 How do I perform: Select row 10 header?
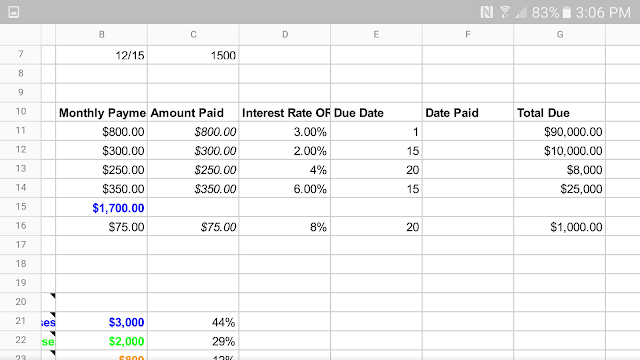click(x=20, y=111)
